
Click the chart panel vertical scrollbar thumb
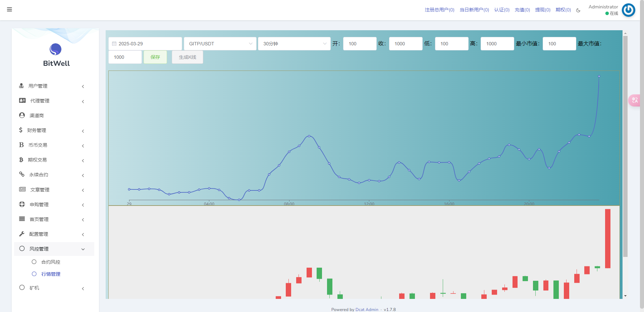coord(625,146)
